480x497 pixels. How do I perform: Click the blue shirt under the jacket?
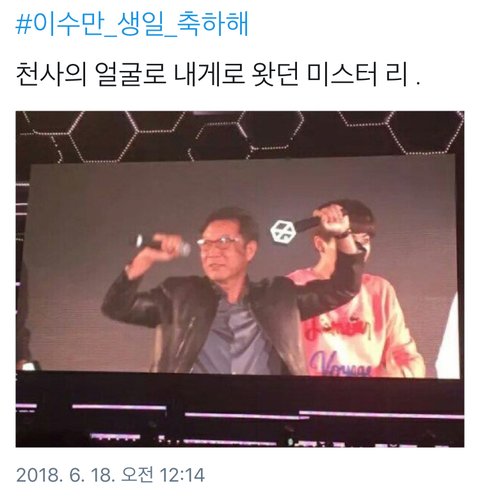coord(233,337)
